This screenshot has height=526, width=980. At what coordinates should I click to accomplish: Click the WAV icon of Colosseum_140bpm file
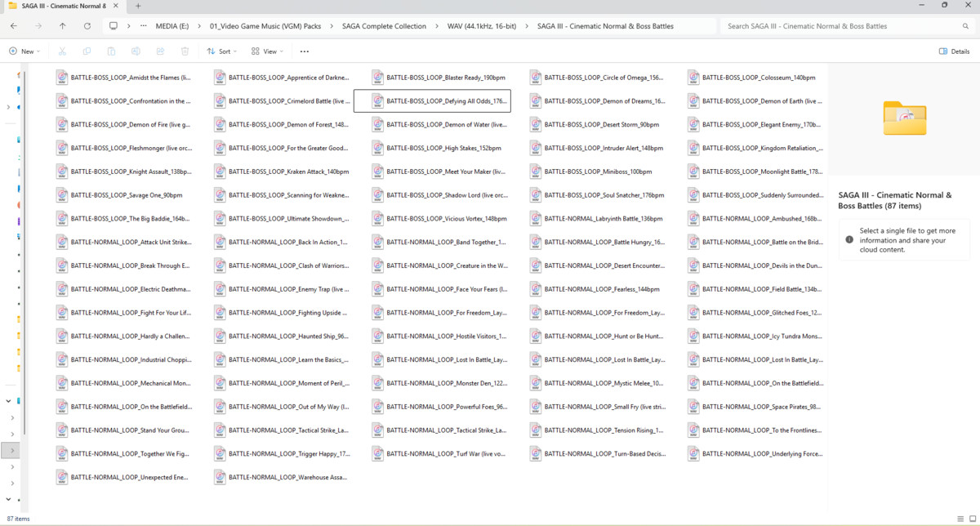pos(693,78)
